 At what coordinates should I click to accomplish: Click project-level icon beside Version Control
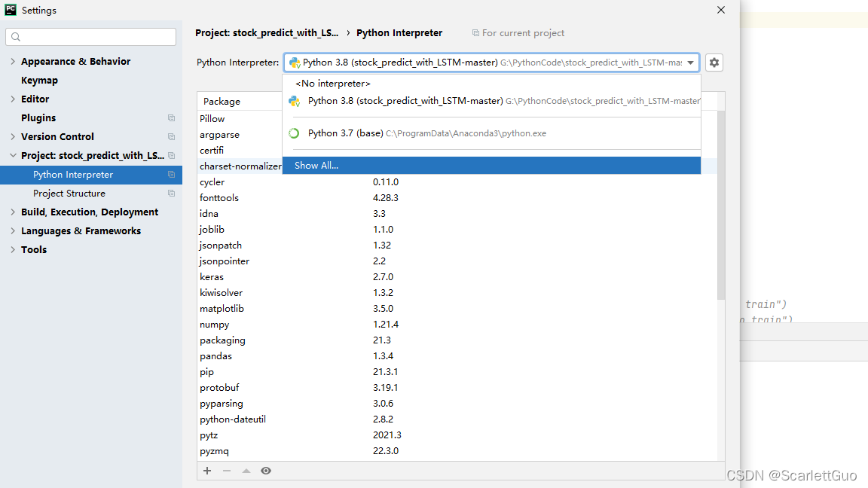172,136
